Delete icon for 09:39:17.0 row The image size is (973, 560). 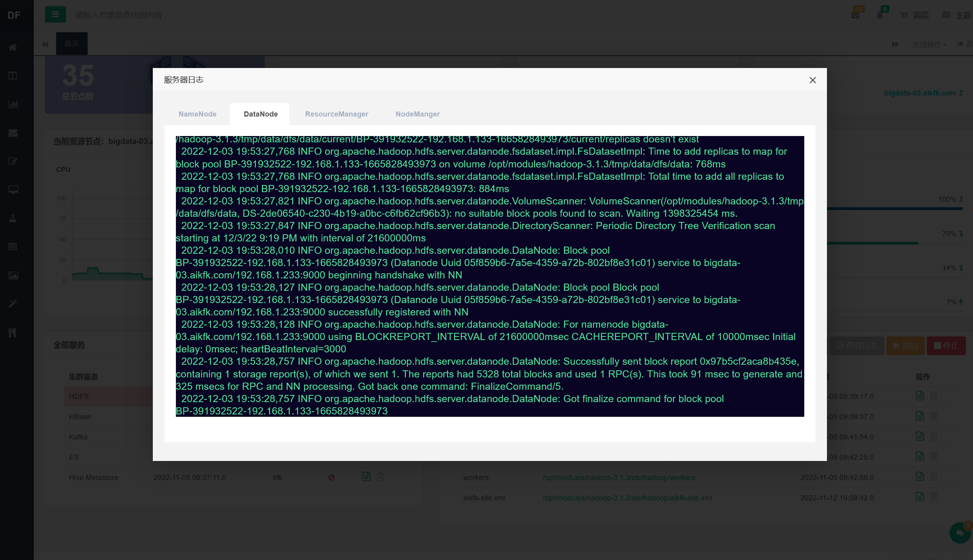click(x=934, y=395)
